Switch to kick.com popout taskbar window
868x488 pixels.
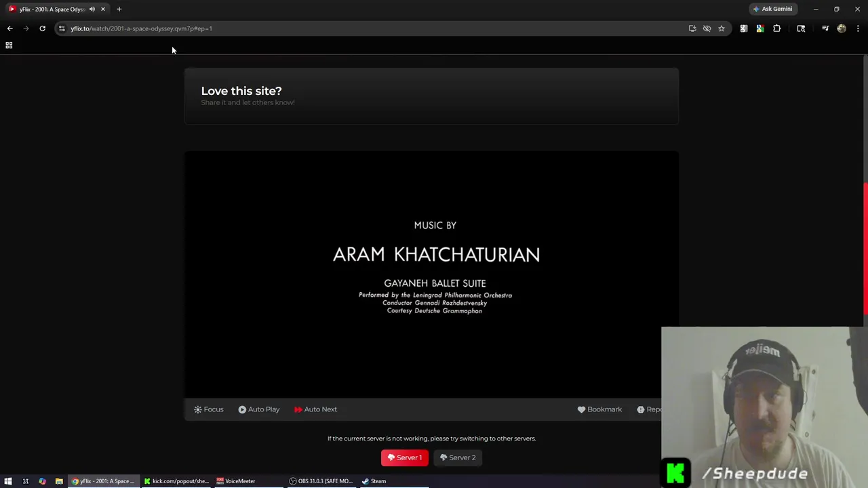(x=176, y=481)
